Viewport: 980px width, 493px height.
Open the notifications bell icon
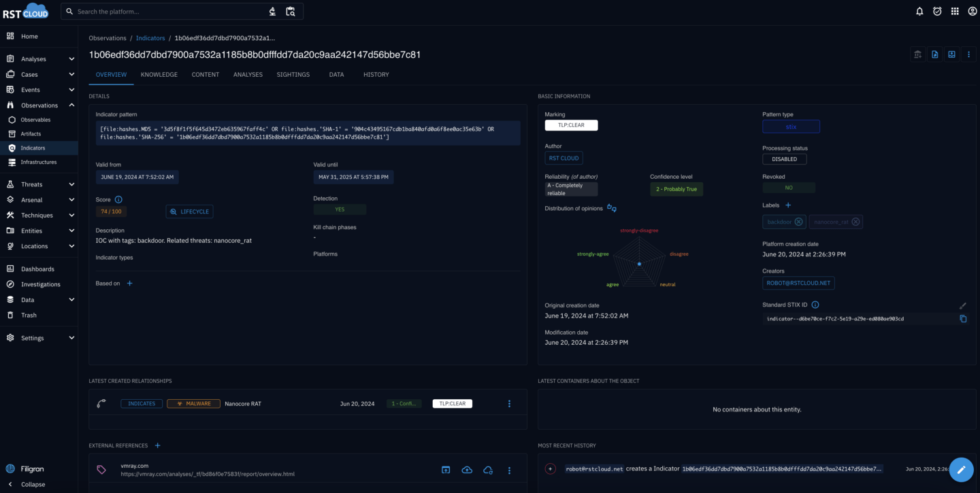coord(919,11)
